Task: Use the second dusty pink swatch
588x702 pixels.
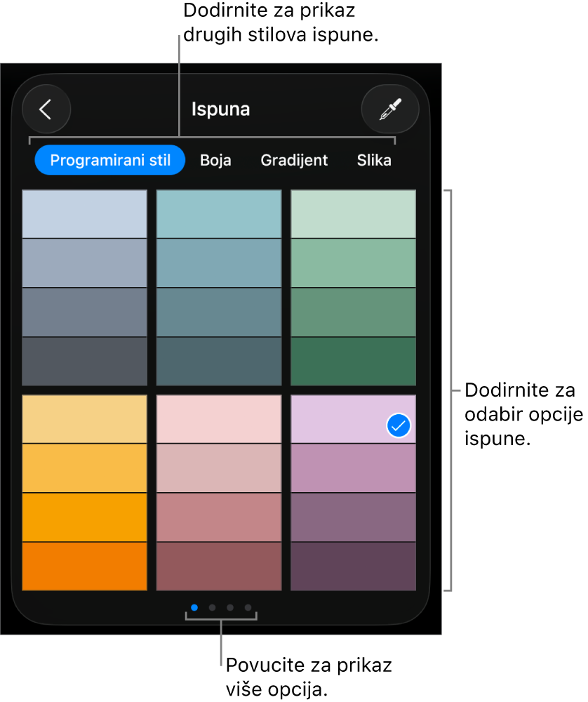Action: [x=219, y=468]
